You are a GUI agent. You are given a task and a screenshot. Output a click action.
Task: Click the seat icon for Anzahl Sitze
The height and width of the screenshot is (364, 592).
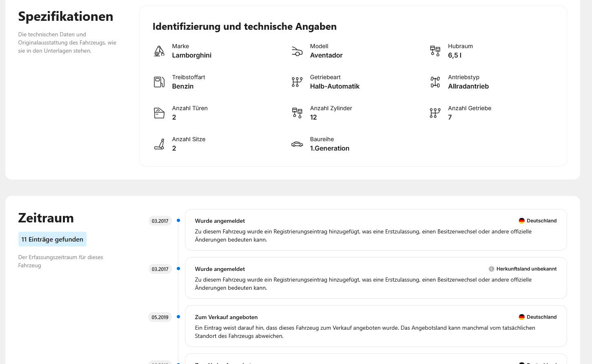coord(159,144)
